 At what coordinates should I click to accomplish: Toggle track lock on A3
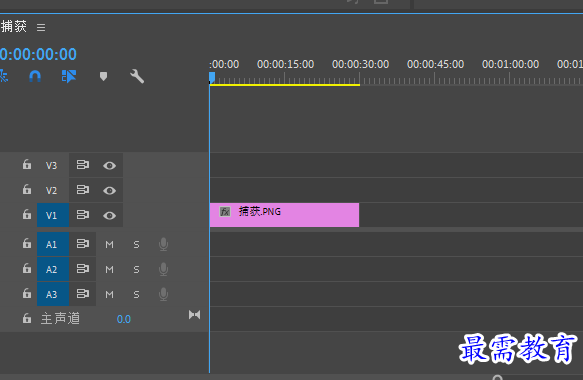click(27, 293)
